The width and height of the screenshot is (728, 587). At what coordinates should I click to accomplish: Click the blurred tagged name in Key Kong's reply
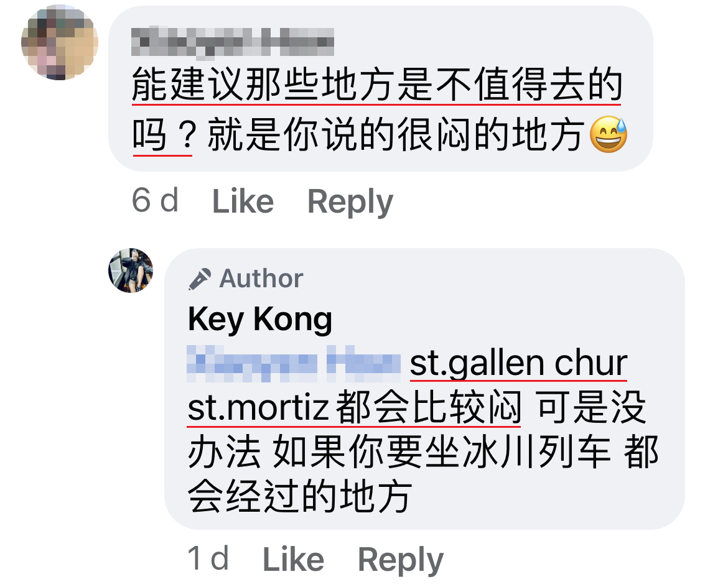point(294,363)
